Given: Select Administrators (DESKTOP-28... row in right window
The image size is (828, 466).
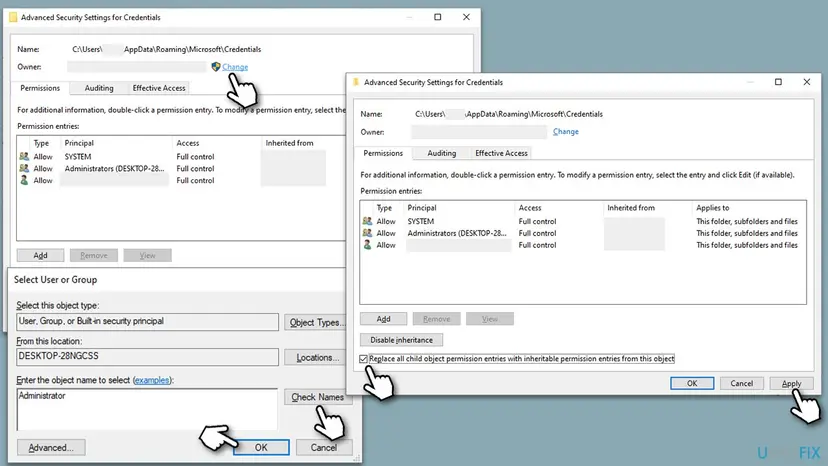Looking at the screenshot, I should coord(583,233).
